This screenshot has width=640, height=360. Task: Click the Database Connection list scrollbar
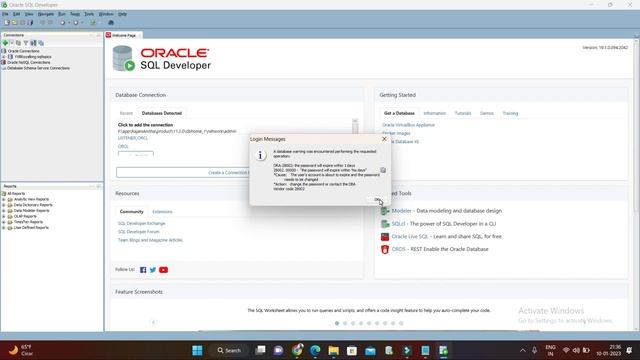tap(355, 126)
